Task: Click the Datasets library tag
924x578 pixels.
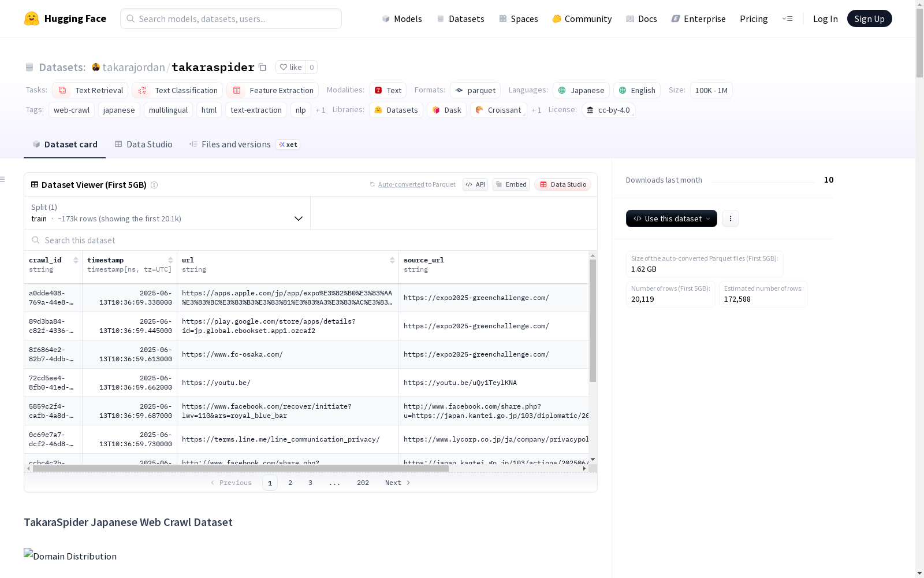Action: 396,110
